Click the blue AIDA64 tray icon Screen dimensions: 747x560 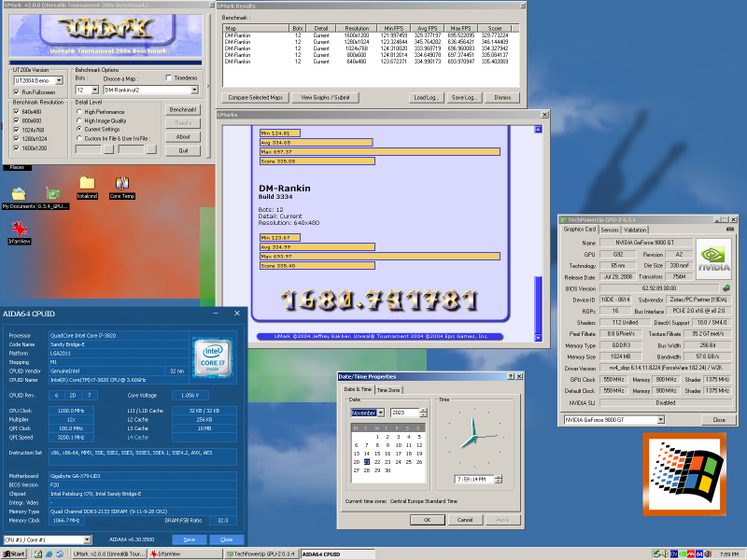click(699, 553)
